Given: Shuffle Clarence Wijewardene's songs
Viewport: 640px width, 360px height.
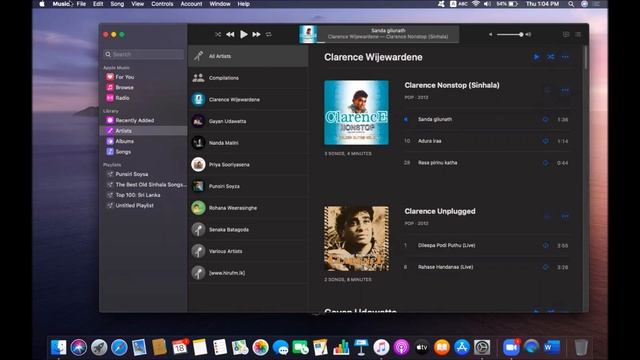Looking at the screenshot, I should point(551,57).
